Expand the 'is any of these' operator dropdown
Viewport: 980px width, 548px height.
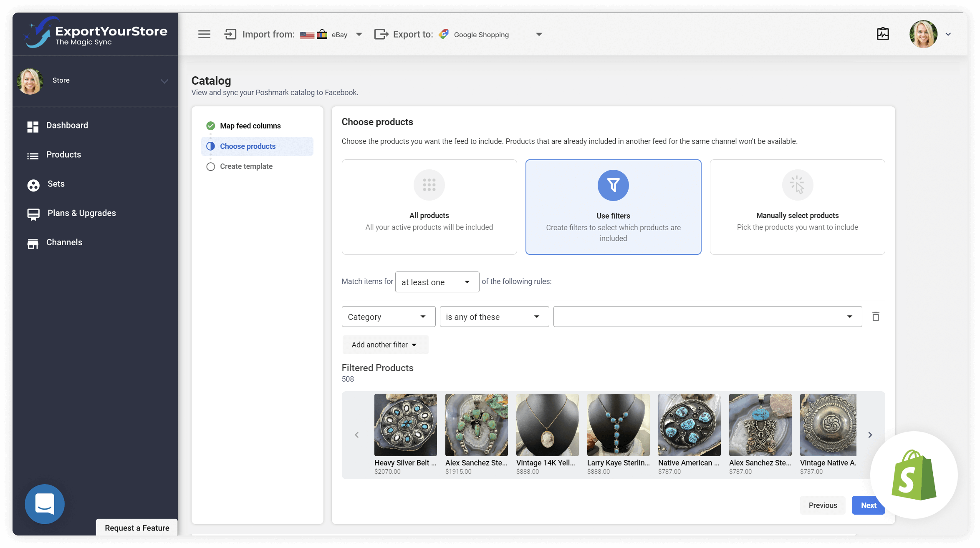coord(494,317)
